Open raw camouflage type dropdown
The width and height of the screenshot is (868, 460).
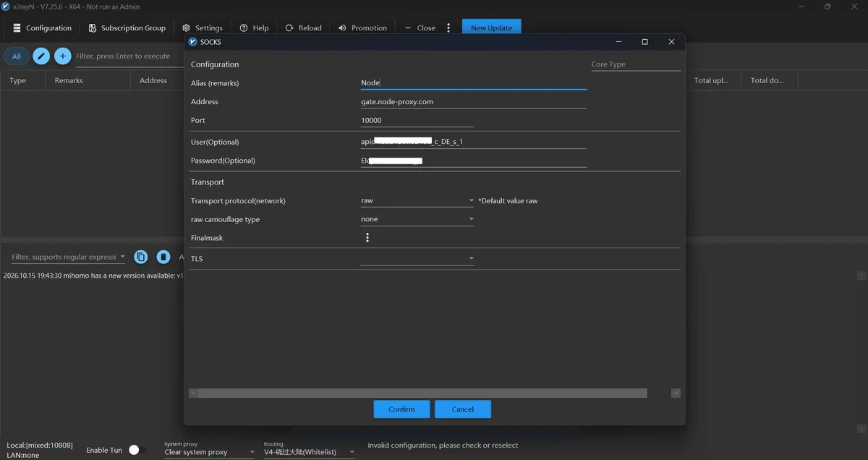[417, 219]
